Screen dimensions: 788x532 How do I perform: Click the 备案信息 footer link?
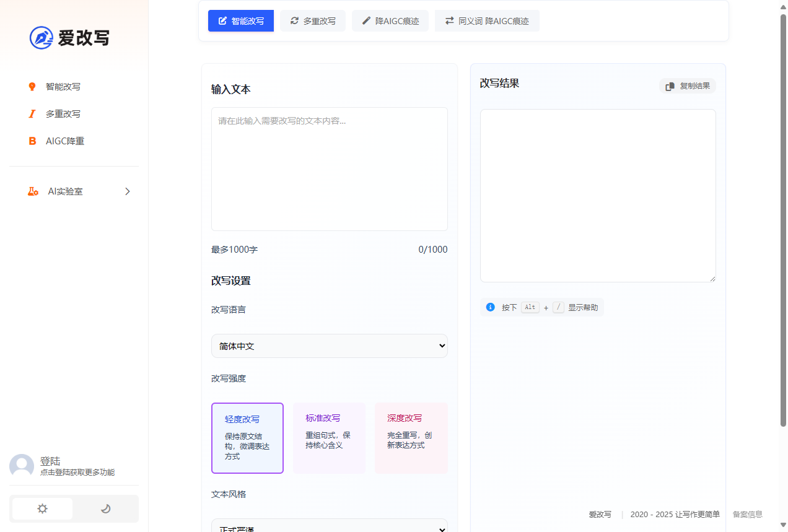tap(747, 514)
